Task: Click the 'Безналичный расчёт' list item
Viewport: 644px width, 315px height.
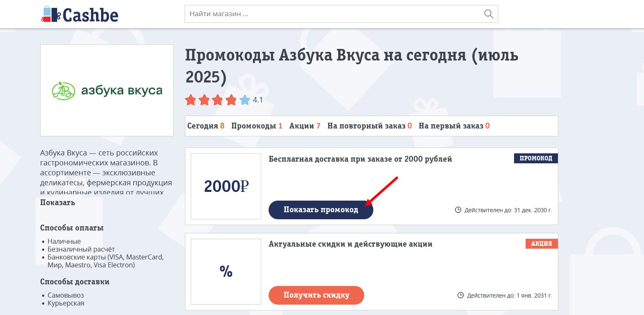Action: click(x=81, y=249)
